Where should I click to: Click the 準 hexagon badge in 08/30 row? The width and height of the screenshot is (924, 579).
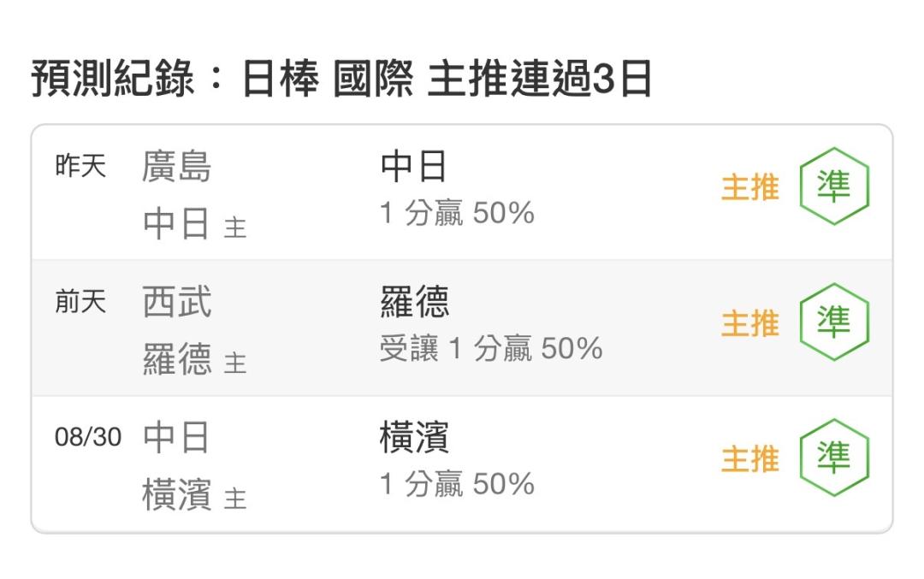(x=834, y=457)
